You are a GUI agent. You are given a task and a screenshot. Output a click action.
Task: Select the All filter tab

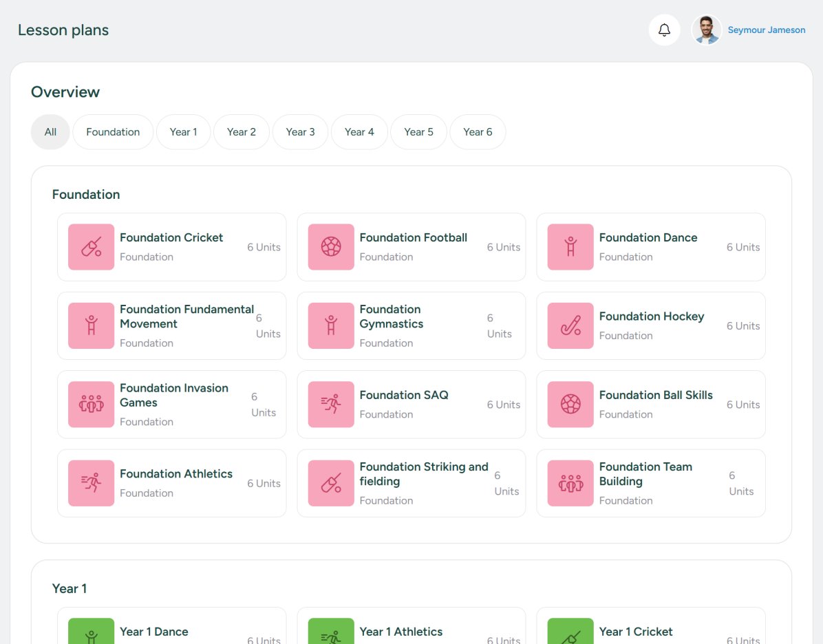[50, 132]
